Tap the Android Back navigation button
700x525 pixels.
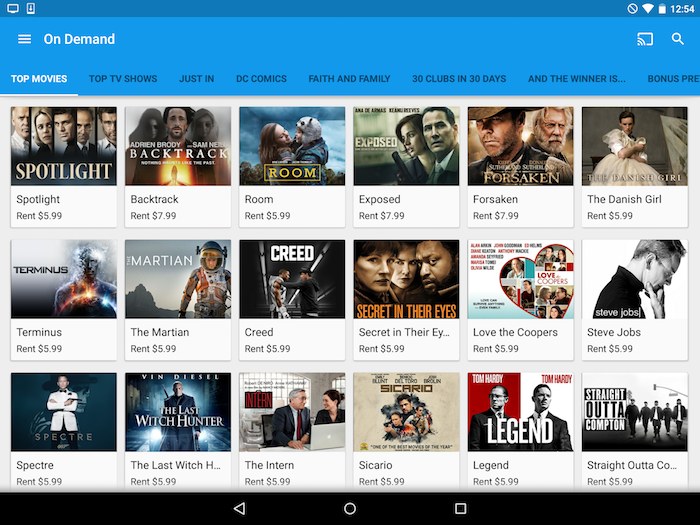[240, 508]
